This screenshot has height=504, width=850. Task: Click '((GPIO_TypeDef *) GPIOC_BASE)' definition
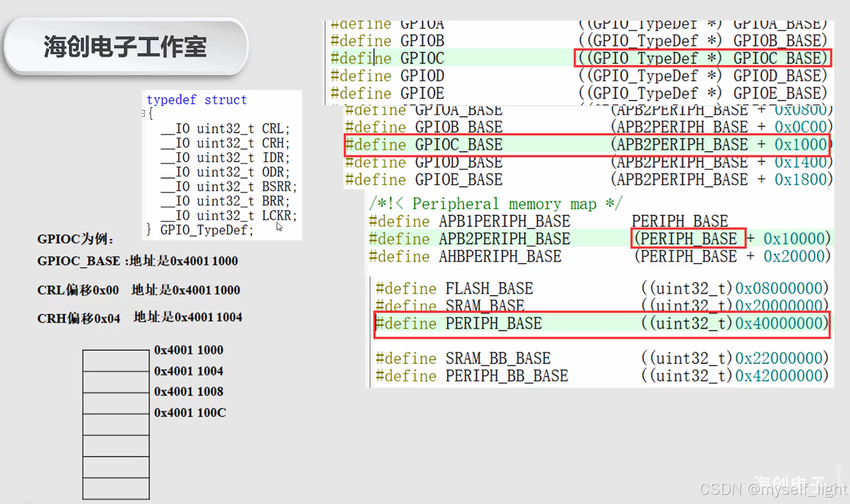pos(703,58)
